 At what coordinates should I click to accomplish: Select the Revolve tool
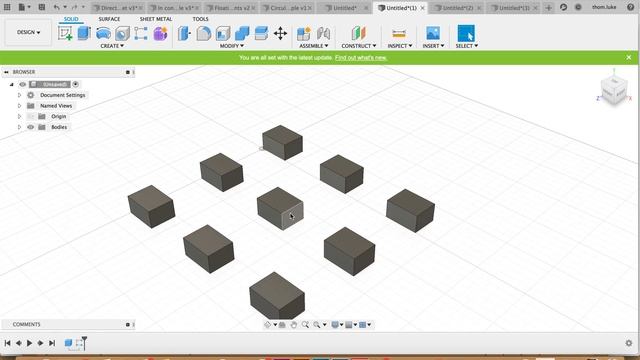(103, 33)
